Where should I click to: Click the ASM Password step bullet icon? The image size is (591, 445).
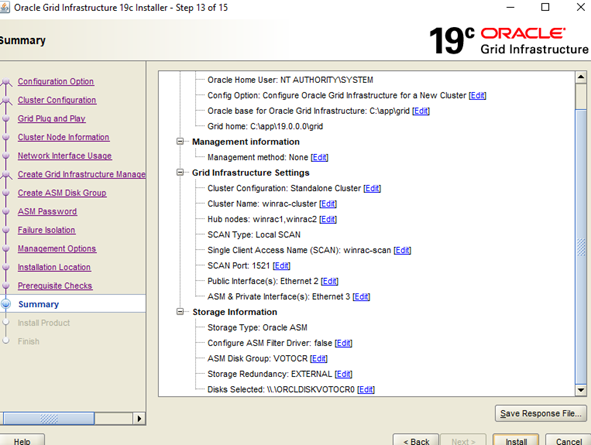click(6, 211)
